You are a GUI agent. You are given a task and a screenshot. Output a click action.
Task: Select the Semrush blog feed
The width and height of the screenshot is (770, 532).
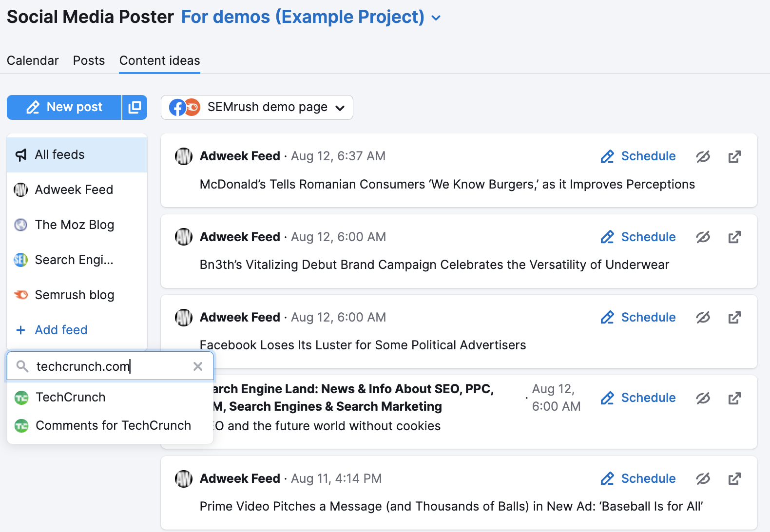(x=77, y=295)
